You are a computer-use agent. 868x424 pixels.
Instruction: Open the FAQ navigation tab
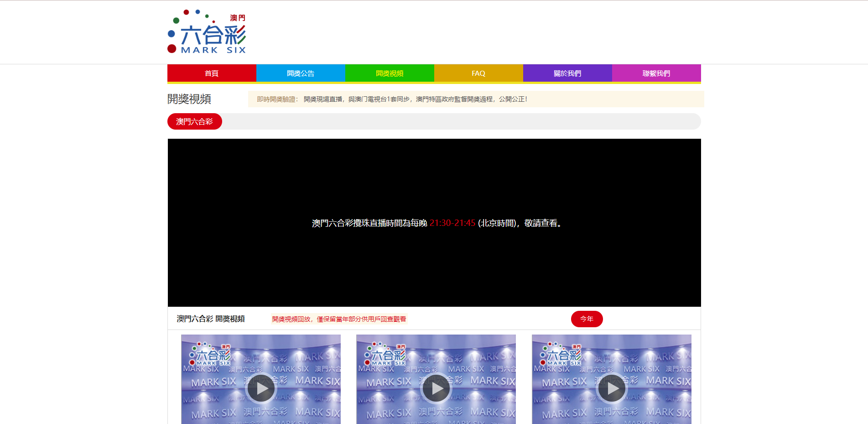click(478, 73)
